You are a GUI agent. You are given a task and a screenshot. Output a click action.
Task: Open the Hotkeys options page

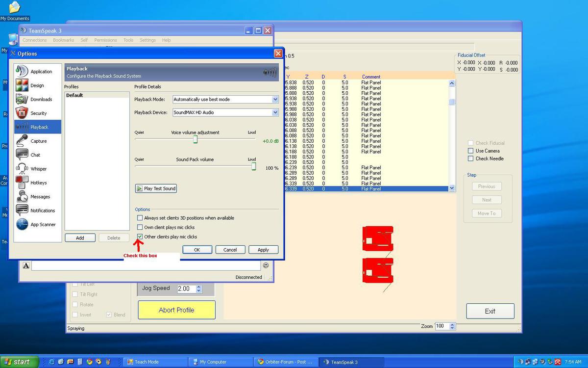coord(38,183)
